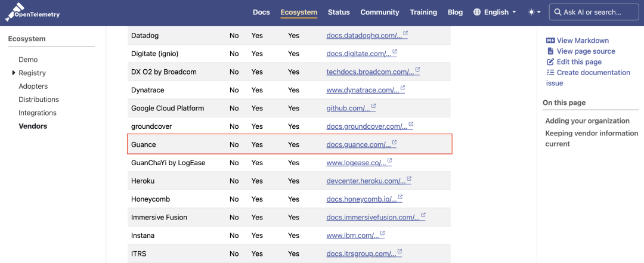Click external-link icon after github.com

373,106
